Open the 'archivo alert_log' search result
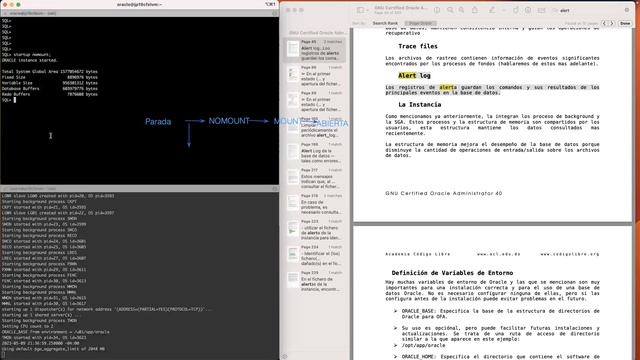Viewport: 640px width, 360px height. tap(315, 127)
